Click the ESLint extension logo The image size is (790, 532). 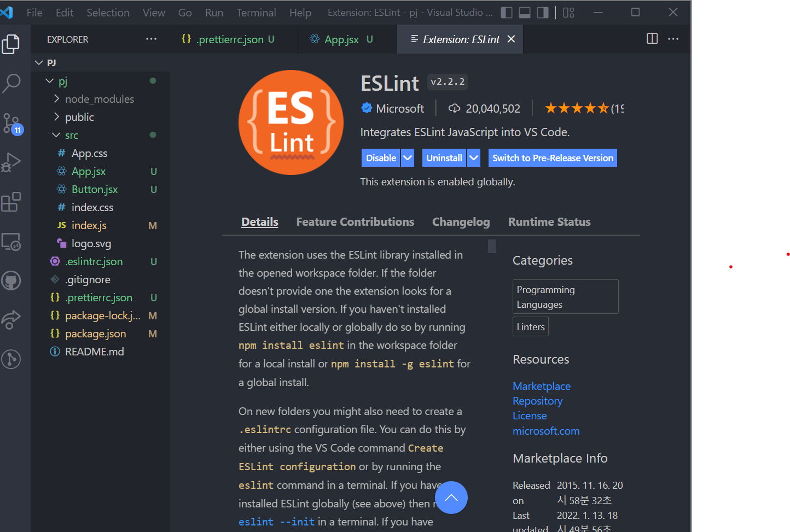291,122
